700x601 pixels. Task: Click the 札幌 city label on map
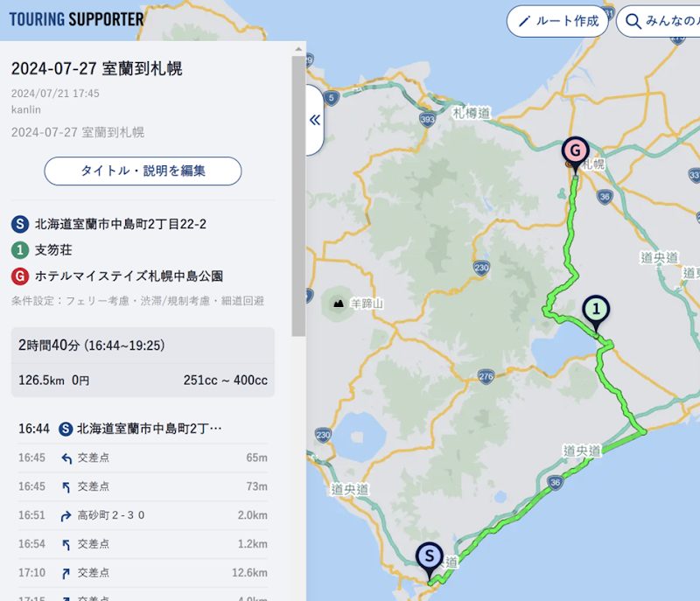593,164
